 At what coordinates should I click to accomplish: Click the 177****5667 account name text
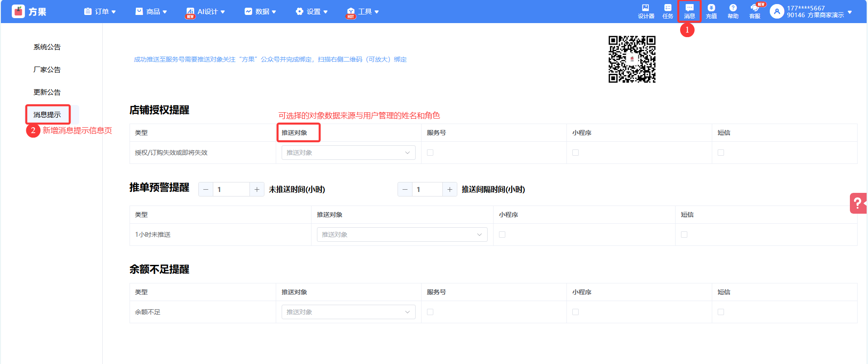pos(806,8)
